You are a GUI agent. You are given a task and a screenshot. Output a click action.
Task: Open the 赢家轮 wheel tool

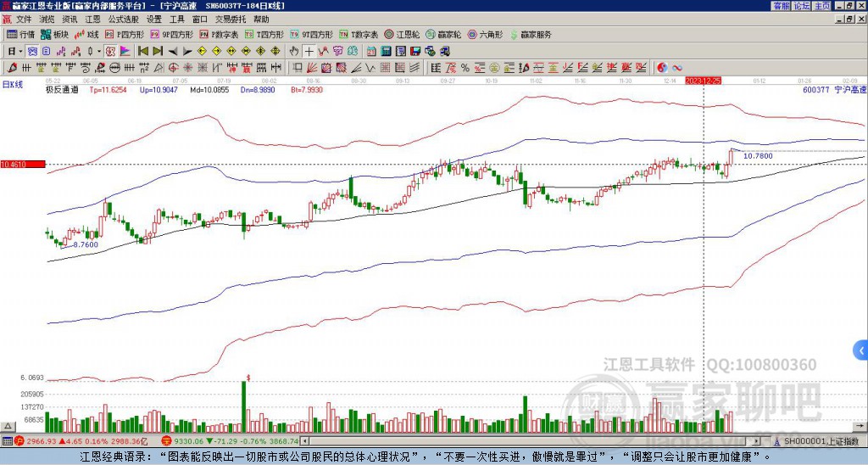(443, 34)
